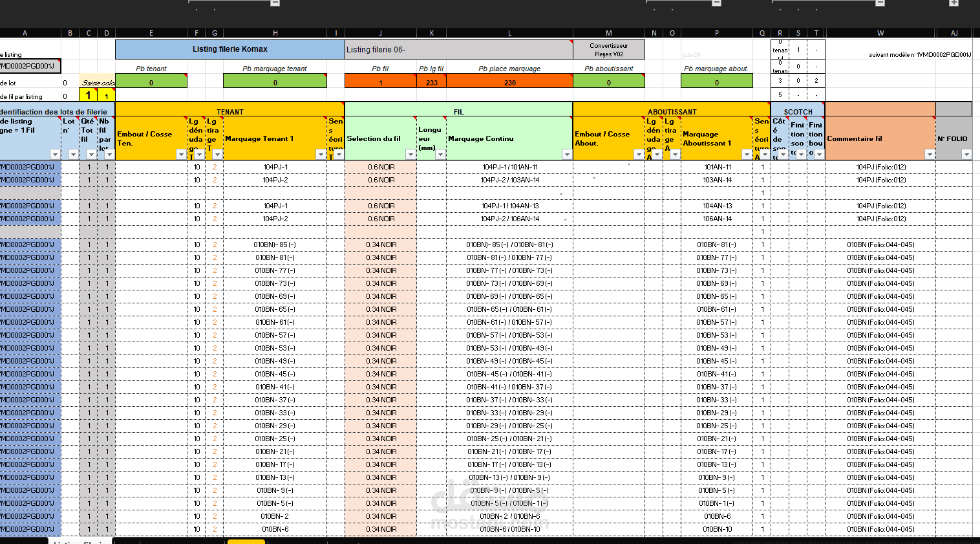980x544 pixels.
Task: Select Marquage Aboutissant cell 103AN-14
Action: click(x=717, y=180)
